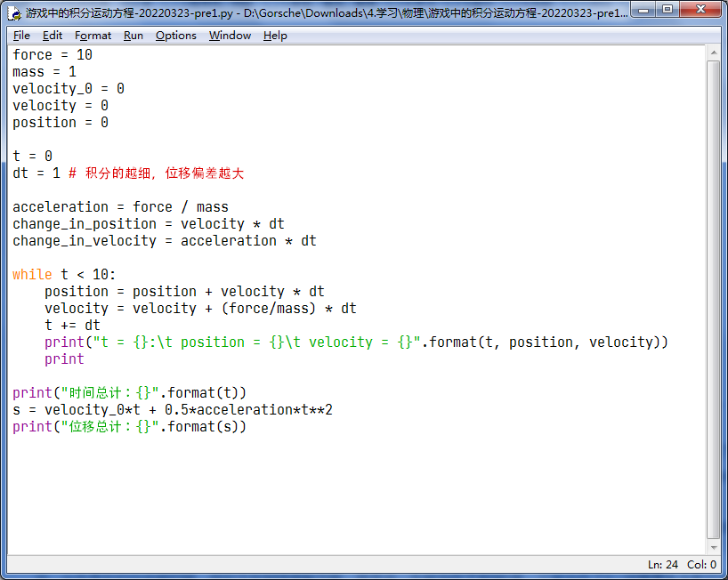The image size is (728, 580).
Task: Click the line 'force = 10'
Action: coord(53,55)
